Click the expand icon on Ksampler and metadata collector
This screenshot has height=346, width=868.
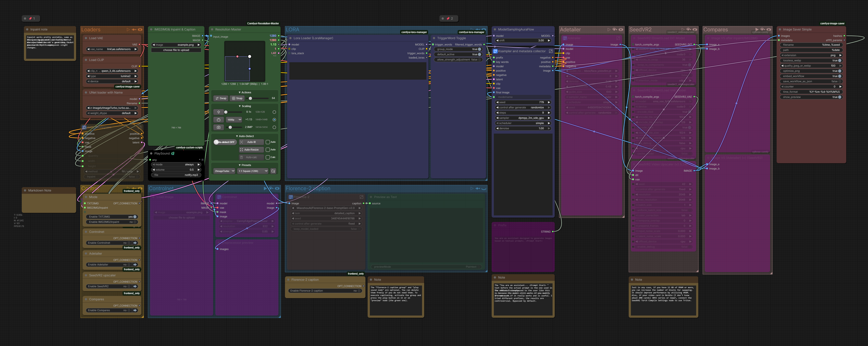click(551, 51)
